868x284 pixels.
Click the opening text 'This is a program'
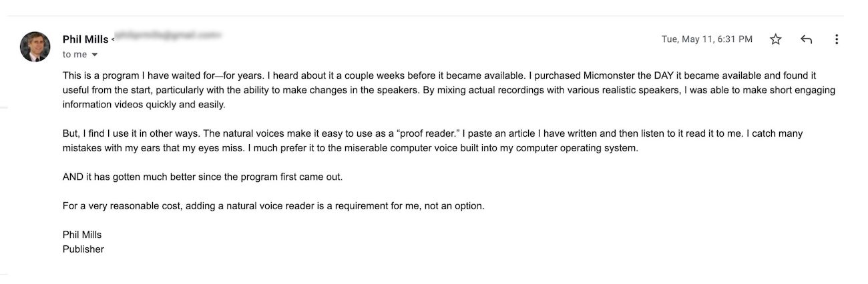(x=98, y=76)
